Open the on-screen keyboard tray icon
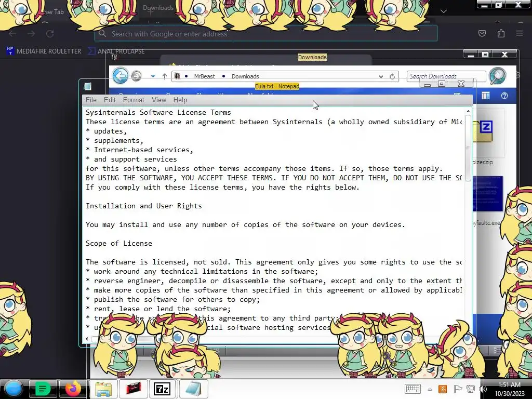 (413, 389)
